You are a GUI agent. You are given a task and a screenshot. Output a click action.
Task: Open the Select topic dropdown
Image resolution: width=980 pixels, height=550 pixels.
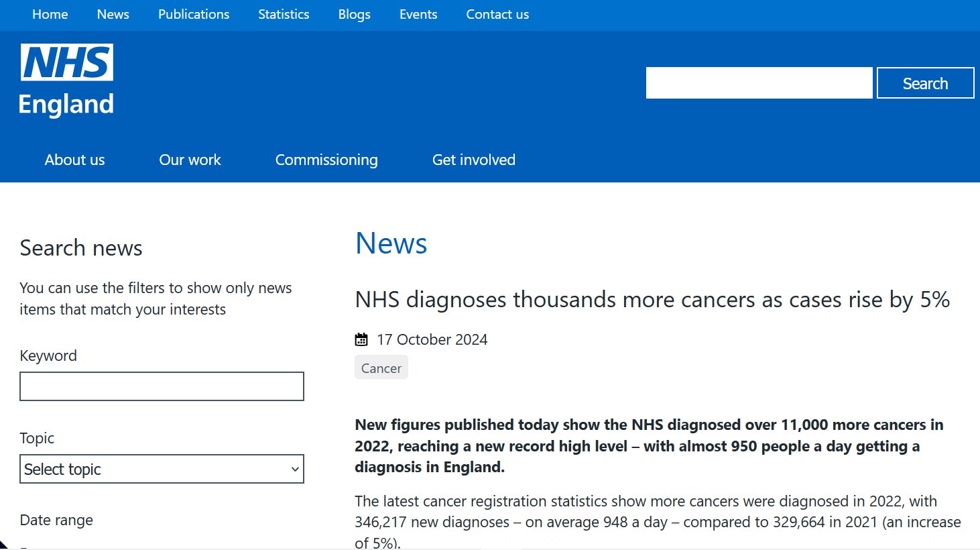coord(162,469)
